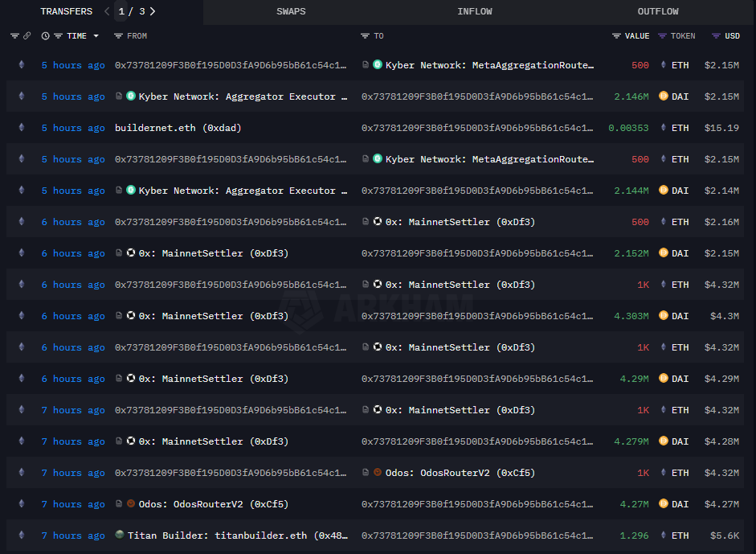
Task: Open Odos: OdosRouterV2 recipient link
Action: [x=460, y=473]
